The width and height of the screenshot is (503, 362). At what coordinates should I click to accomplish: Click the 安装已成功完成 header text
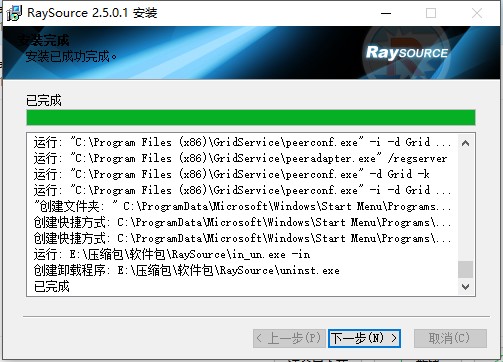click(71, 56)
